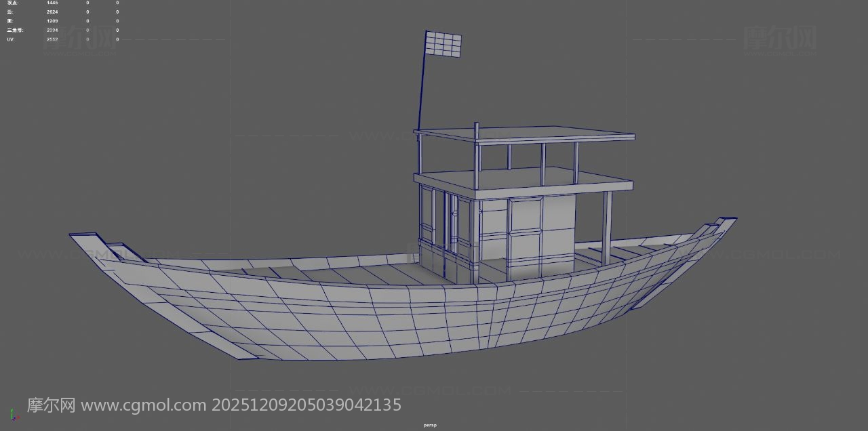Select the UV count 2552
This screenshot has height=431, width=868.
tap(52, 39)
